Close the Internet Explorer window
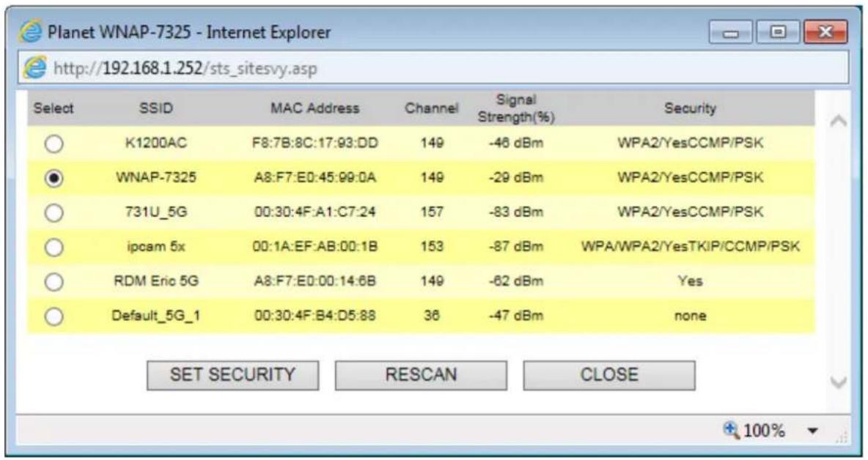This screenshot has height=460, width=868. click(x=826, y=33)
